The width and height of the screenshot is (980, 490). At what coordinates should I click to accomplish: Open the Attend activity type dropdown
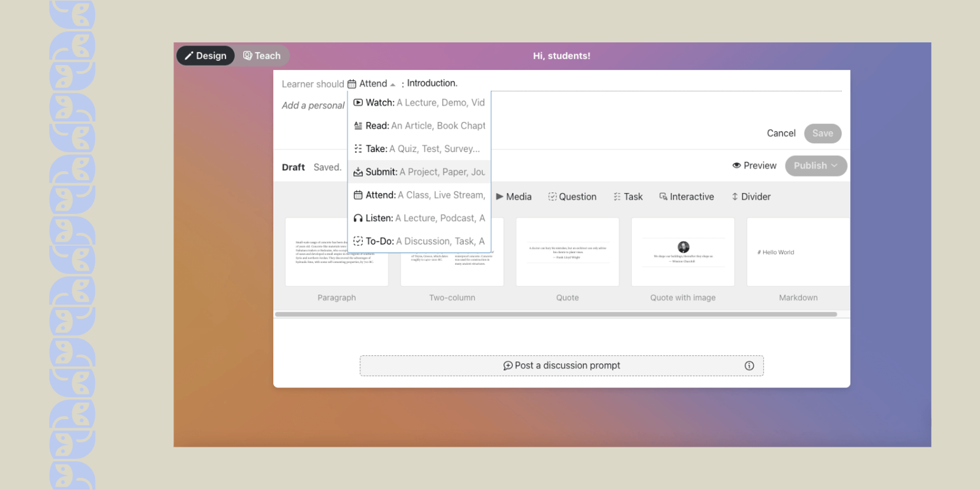click(x=372, y=84)
